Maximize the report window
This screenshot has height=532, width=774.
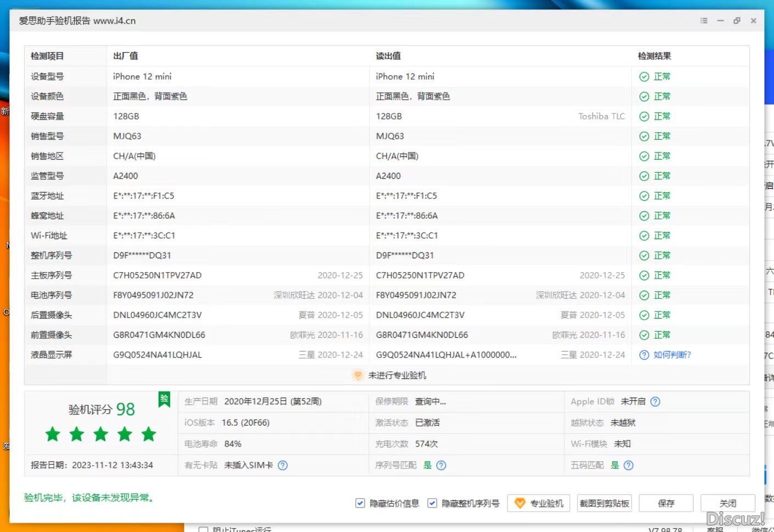[x=737, y=21]
